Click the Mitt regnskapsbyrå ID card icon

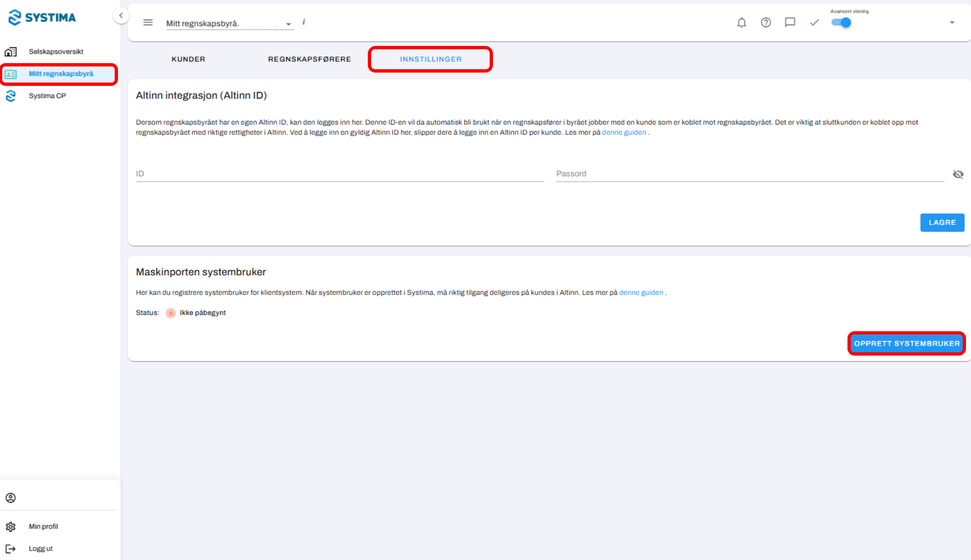(x=11, y=74)
